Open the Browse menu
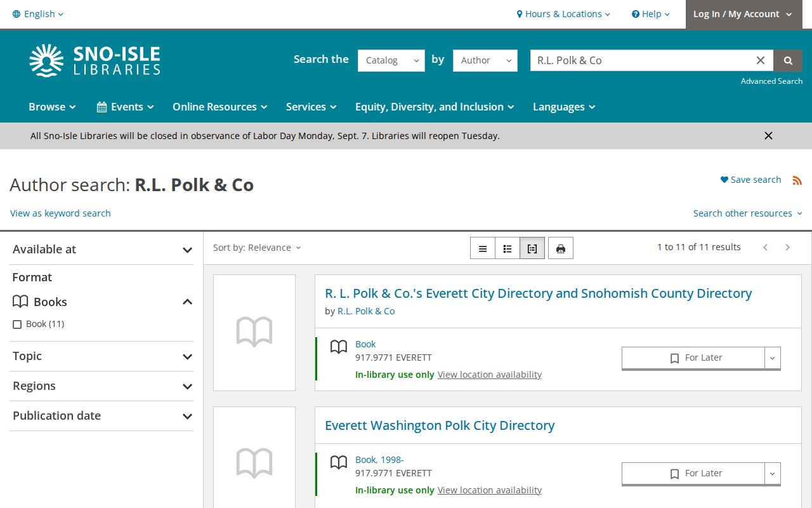This screenshot has width=812, height=508. 52,107
